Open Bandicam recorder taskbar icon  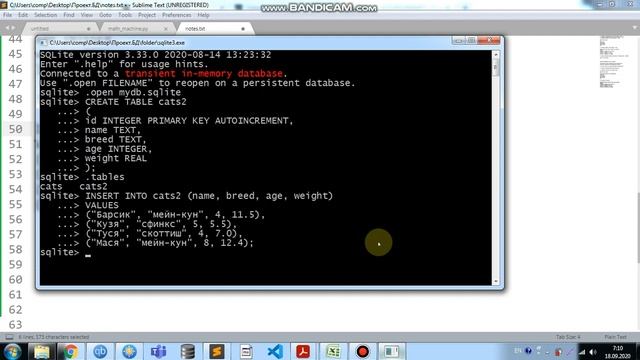tap(362, 351)
